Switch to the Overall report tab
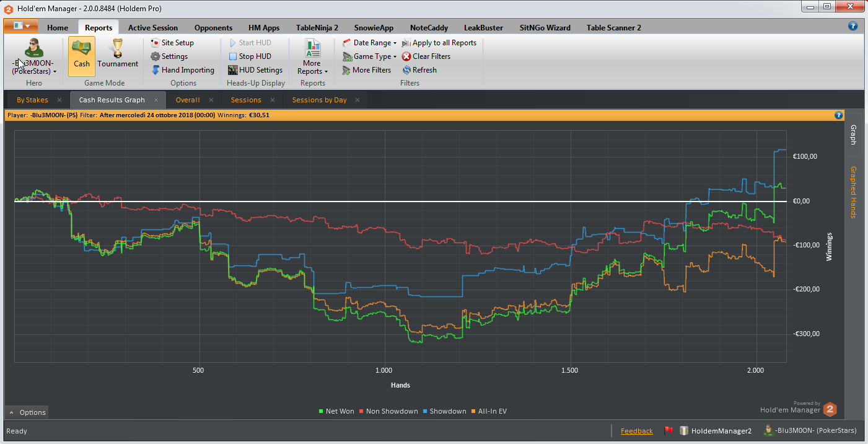The width and height of the screenshot is (868, 444). (x=188, y=100)
